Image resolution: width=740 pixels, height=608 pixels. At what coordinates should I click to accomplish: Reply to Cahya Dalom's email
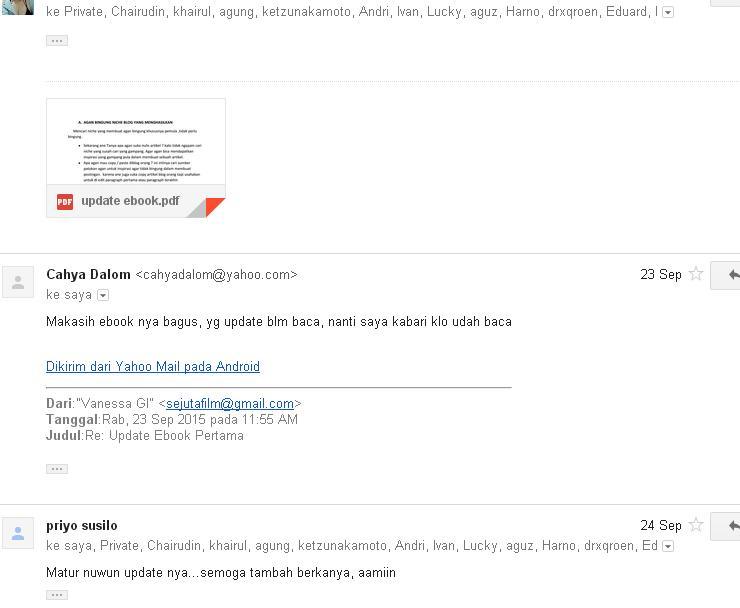tap(730, 275)
